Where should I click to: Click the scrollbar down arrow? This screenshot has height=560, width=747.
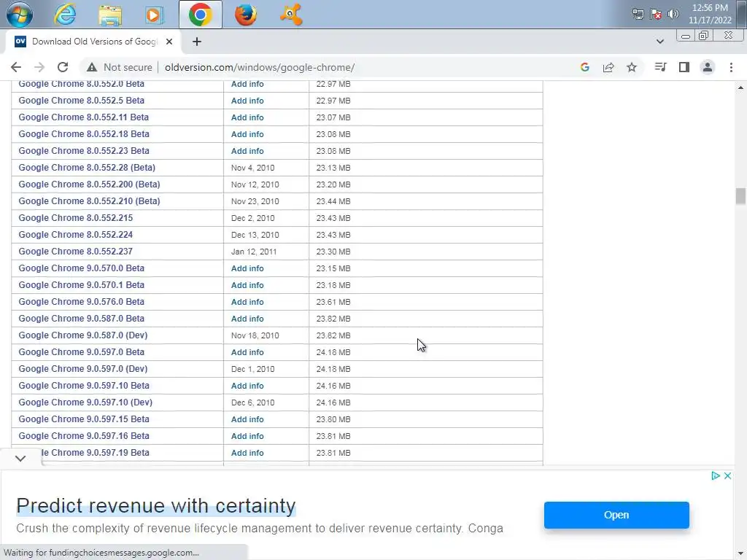740,553
